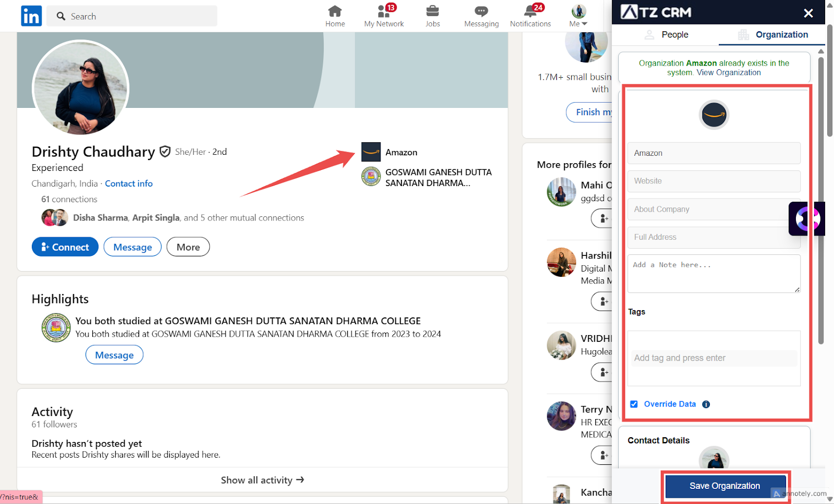Click the Message button under Highlights
This screenshot has height=504, width=834.
tap(114, 355)
